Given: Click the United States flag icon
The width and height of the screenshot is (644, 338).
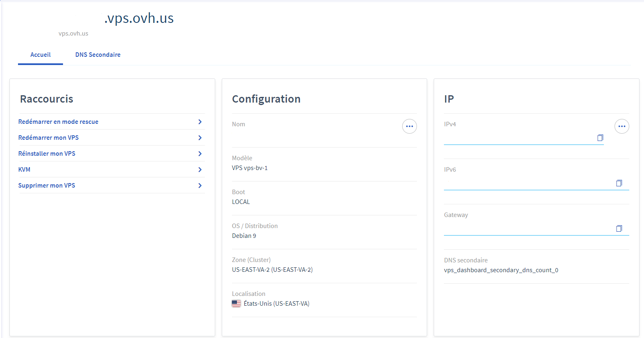Looking at the screenshot, I should coord(236,304).
